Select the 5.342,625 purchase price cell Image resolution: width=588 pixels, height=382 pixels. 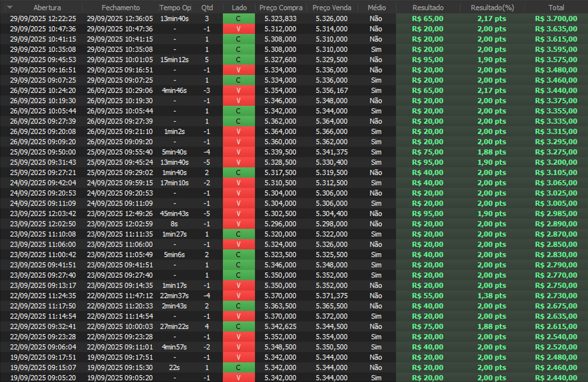280,326
